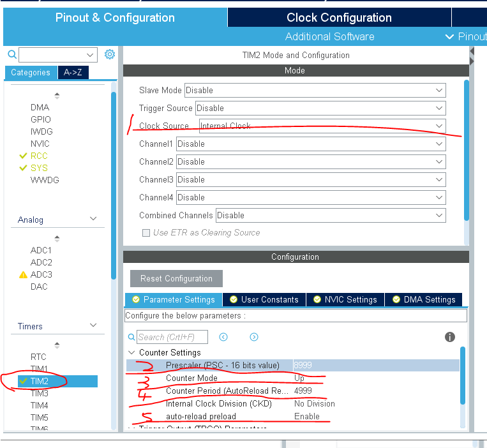Click ADC3 warning triangle icon
487x448 pixels.
[23, 275]
